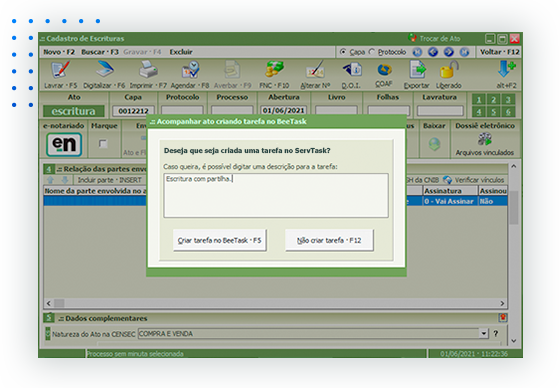
Task: Click the alt+F2 blue arrow icon
Action: point(506,69)
